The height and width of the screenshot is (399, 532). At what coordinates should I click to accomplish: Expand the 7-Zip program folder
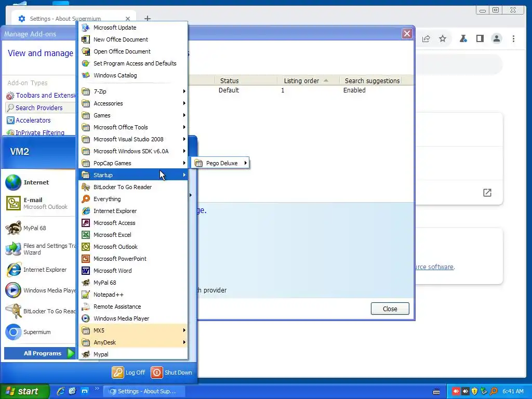click(x=133, y=91)
